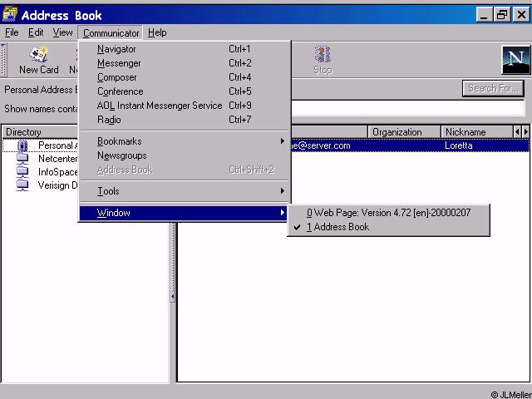The image size is (532, 399).
Task: Close the Address Book window
Action: click(521, 15)
